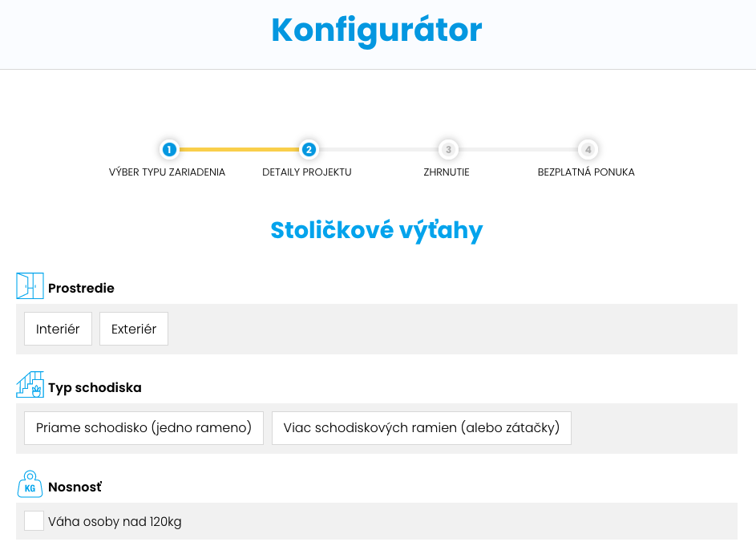
Task: Click the Váha osoby nad 120kg label text
Action: 115,522
